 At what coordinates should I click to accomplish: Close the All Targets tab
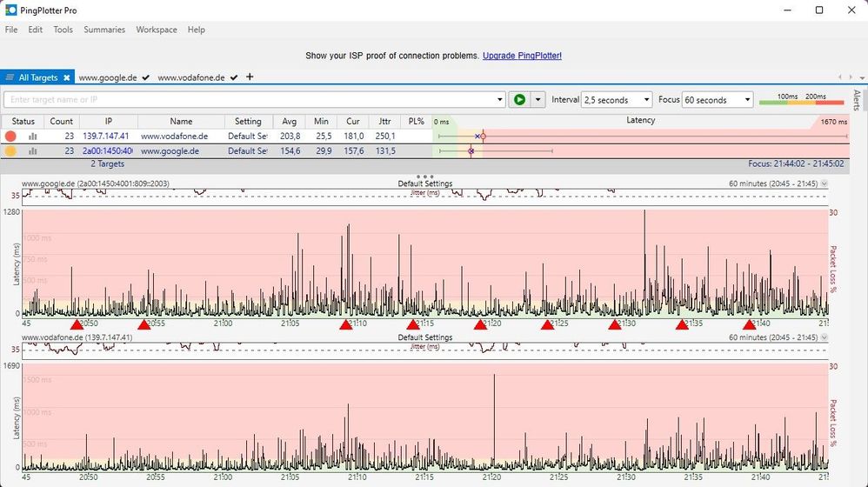(66, 77)
